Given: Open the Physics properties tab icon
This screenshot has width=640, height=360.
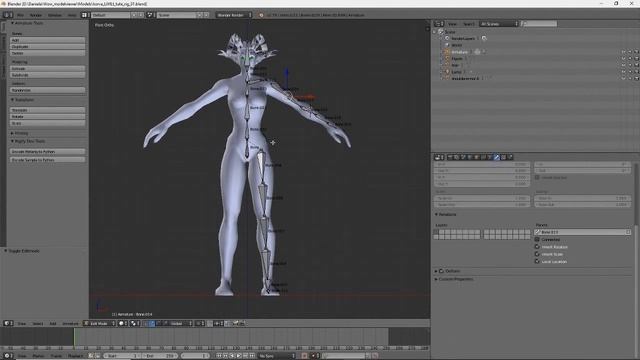Looking at the screenshot, I should pyautogui.click(x=510, y=157).
